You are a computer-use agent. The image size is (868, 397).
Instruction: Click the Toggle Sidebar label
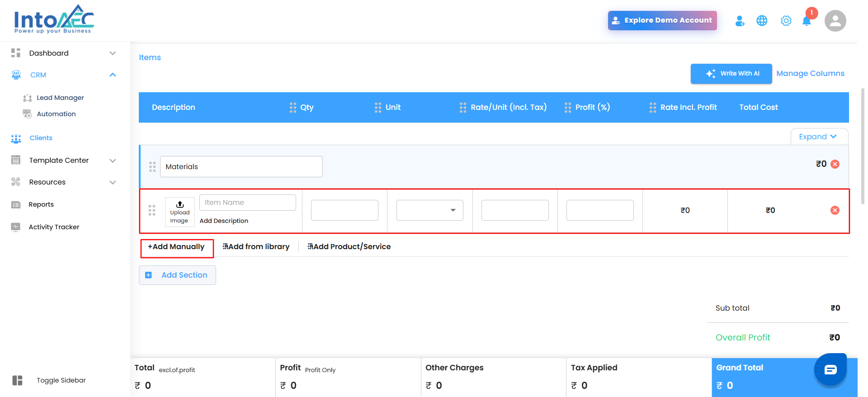click(61, 380)
